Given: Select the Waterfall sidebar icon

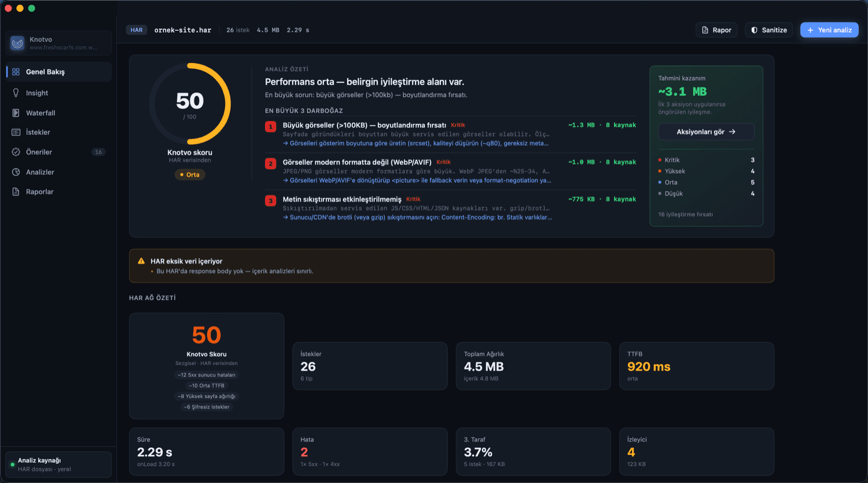Looking at the screenshot, I should tap(16, 113).
